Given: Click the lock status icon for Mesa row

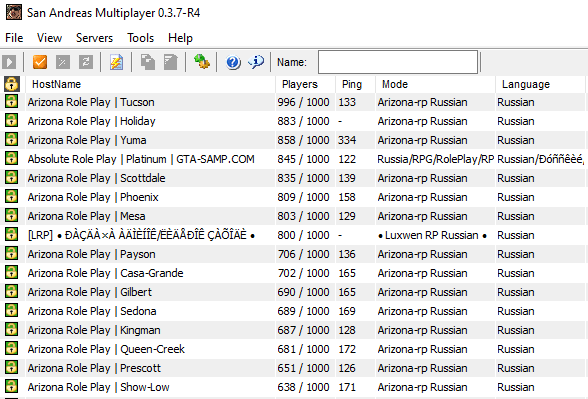Looking at the screenshot, I should [x=12, y=215].
